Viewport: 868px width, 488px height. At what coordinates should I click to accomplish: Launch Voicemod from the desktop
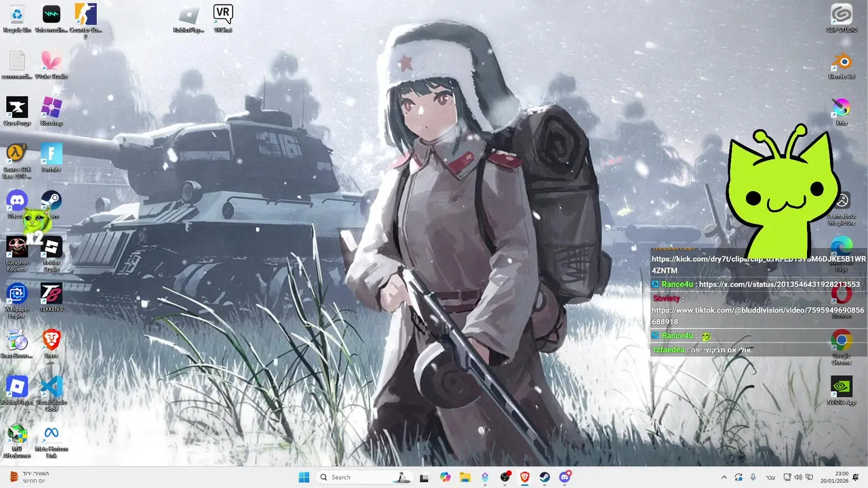[x=51, y=18]
